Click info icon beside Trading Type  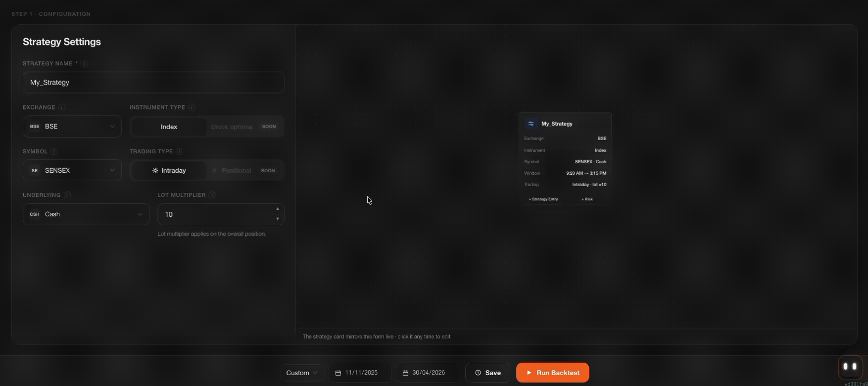coord(179,151)
